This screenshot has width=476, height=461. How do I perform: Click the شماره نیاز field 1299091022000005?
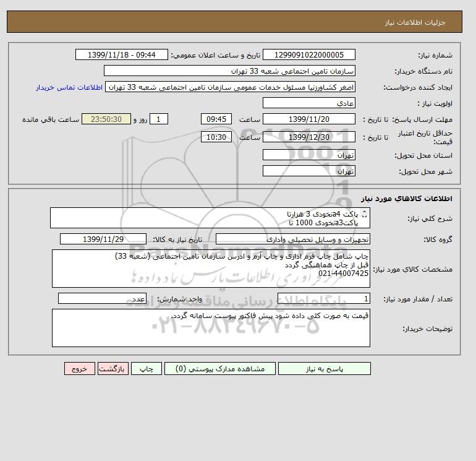point(308,54)
